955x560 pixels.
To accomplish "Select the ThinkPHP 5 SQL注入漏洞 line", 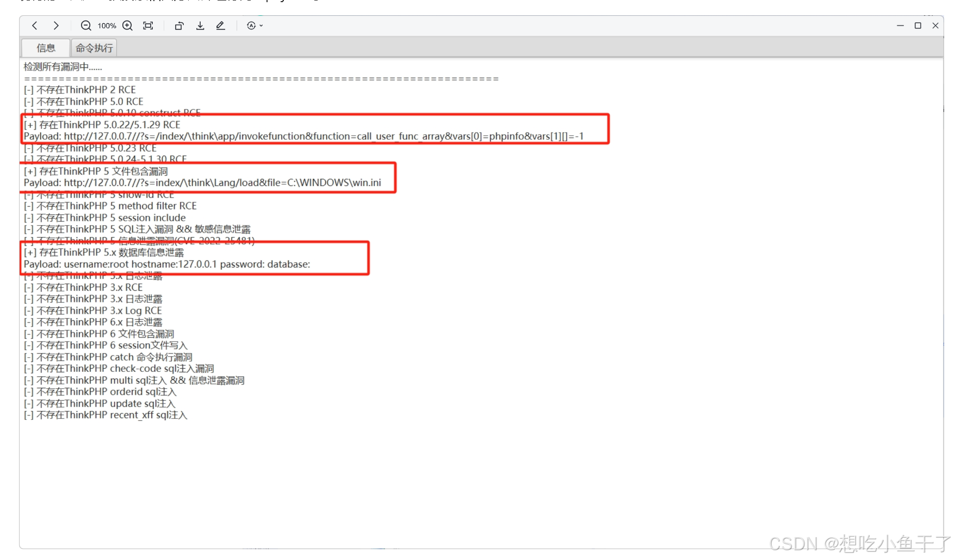I will pos(137,229).
